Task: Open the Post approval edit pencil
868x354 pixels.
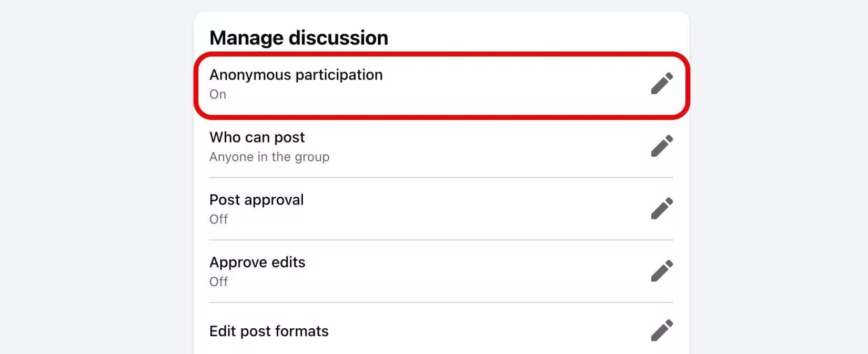Action: [662, 209]
